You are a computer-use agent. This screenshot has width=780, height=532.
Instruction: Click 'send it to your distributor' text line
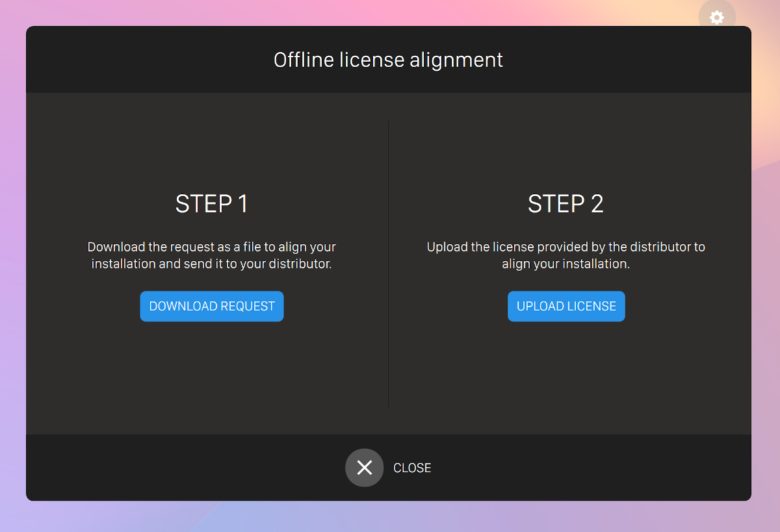pos(211,264)
